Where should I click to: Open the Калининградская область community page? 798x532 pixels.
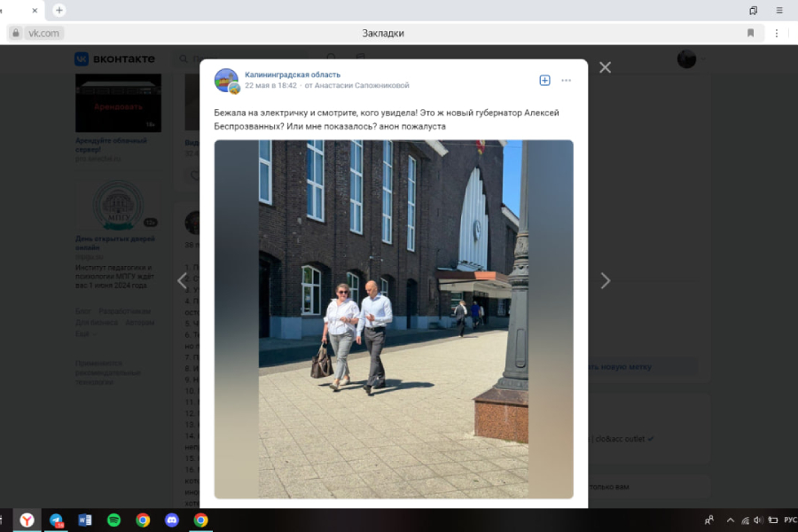coord(293,74)
